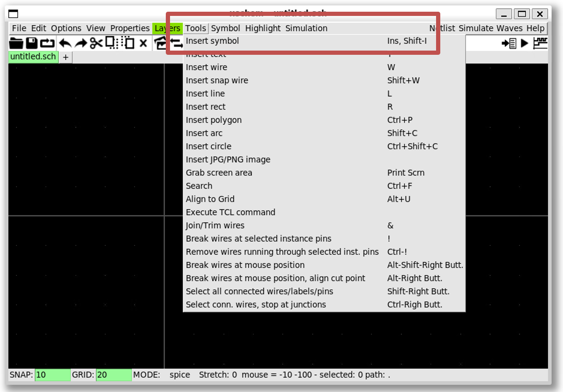This screenshot has height=392, width=563.
Task: Close the open Tools menu
Action: [195, 28]
